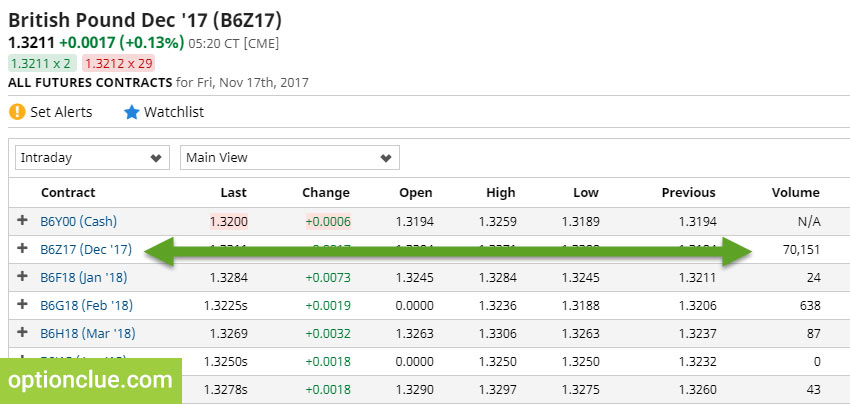The image size is (850, 404).
Task: Open the Main View dropdown
Action: tap(289, 157)
